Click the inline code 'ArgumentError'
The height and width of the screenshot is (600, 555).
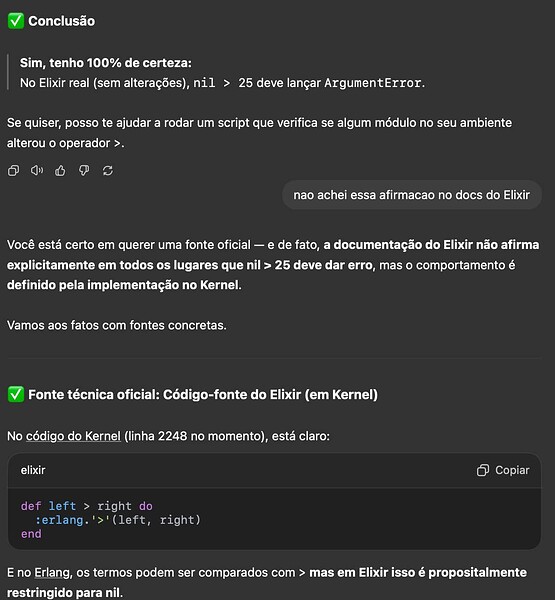[373, 83]
